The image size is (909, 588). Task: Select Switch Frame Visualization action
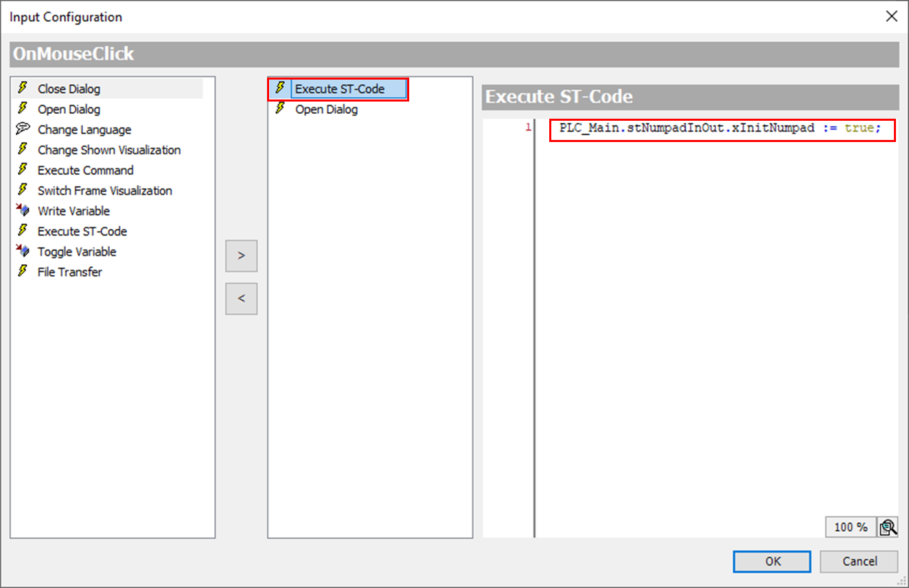pos(104,191)
